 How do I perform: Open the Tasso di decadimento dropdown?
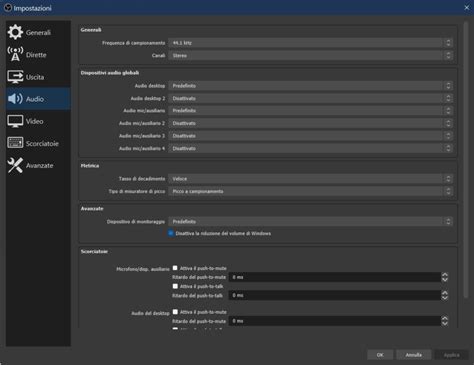[310, 179]
